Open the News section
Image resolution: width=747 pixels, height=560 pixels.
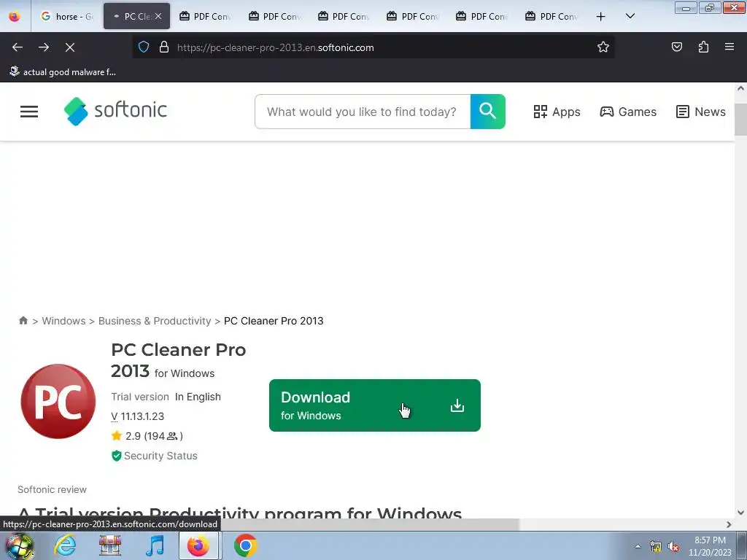(701, 112)
